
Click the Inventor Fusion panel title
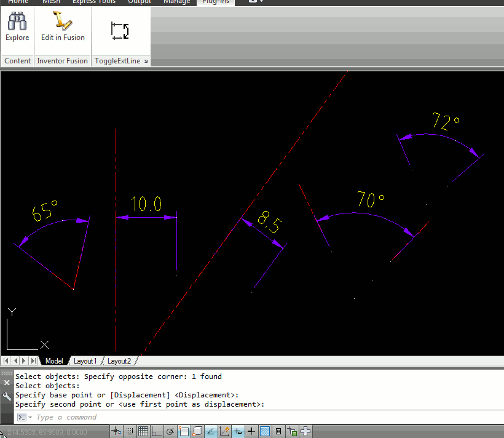62,61
